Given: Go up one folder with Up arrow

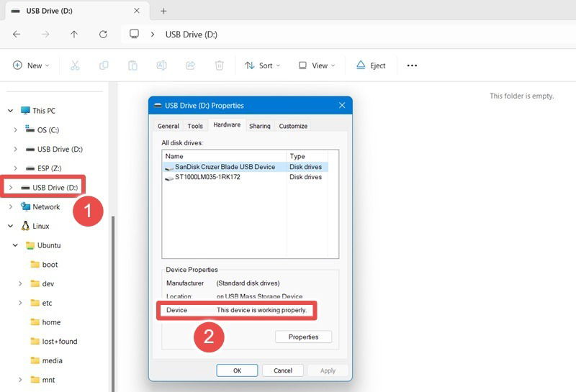Looking at the screenshot, I should click(x=74, y=34).
